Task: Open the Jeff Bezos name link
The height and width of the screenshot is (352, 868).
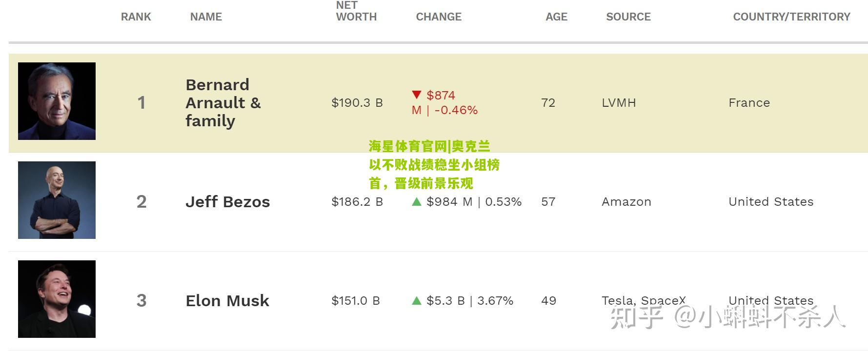Action: click(x=227, y=201)
